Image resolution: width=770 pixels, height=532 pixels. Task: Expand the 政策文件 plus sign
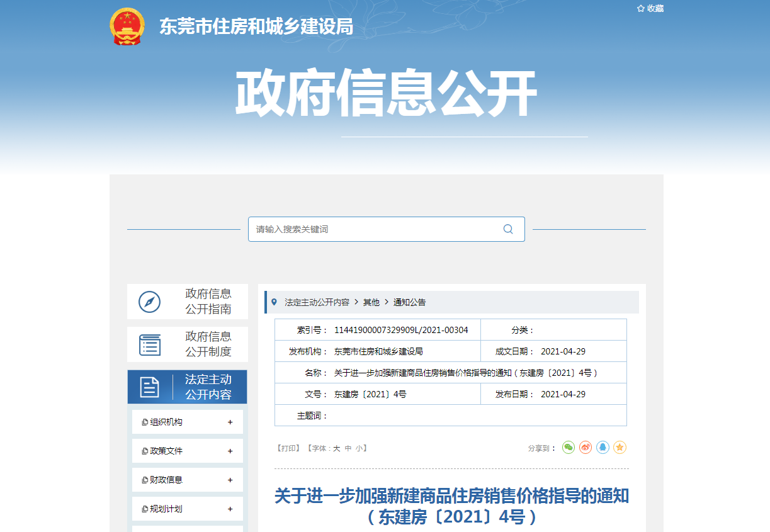[230, 451]
